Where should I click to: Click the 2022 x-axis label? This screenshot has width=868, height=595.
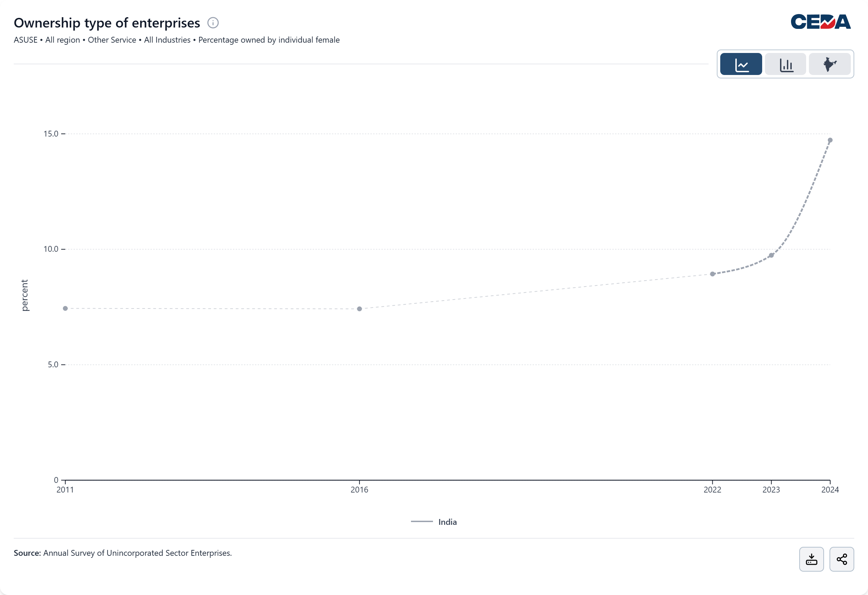(712, 490)
